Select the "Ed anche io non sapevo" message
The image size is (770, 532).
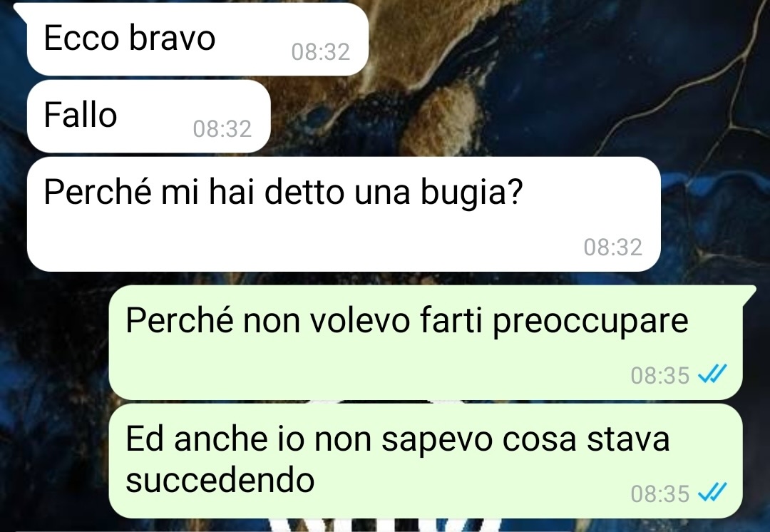pyautogui.click(x=425, y=461)
